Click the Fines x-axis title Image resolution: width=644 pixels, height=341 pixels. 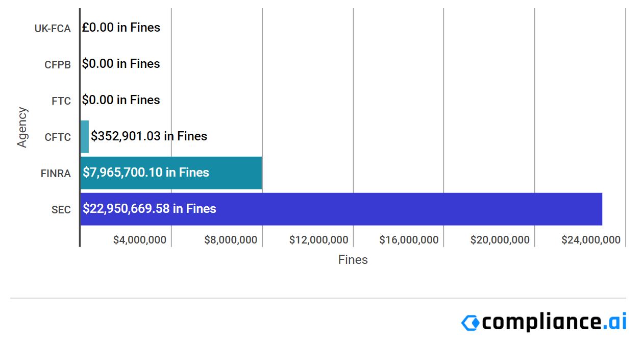tap(353, 260)
